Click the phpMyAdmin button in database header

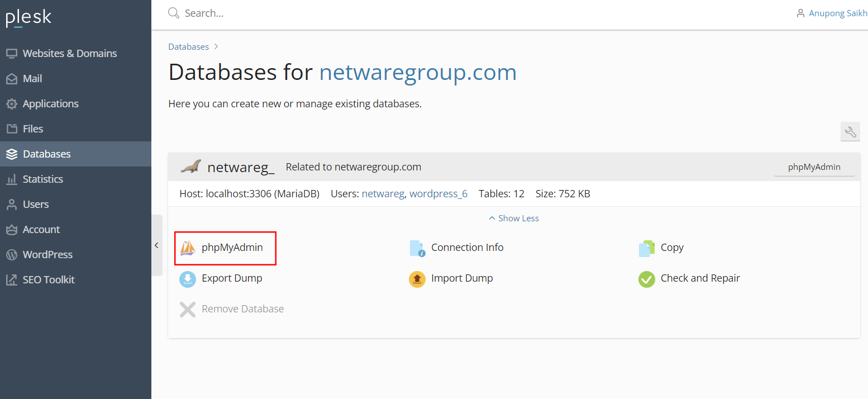(814, 167)
